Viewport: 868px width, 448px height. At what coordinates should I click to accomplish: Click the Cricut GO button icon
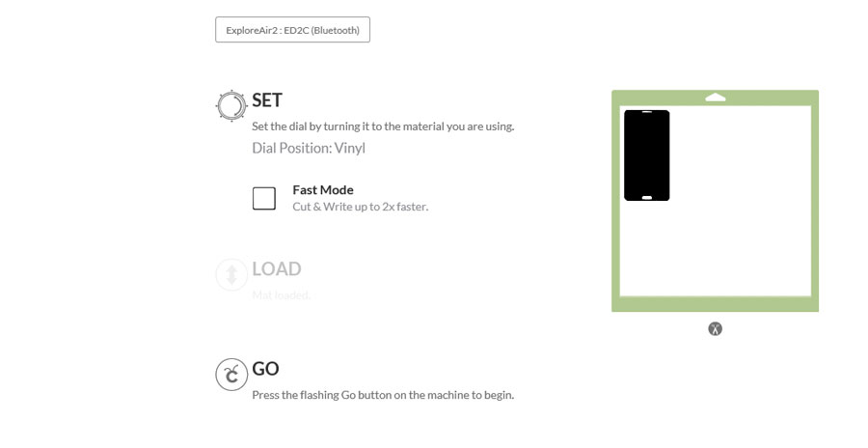pos(231,375)
